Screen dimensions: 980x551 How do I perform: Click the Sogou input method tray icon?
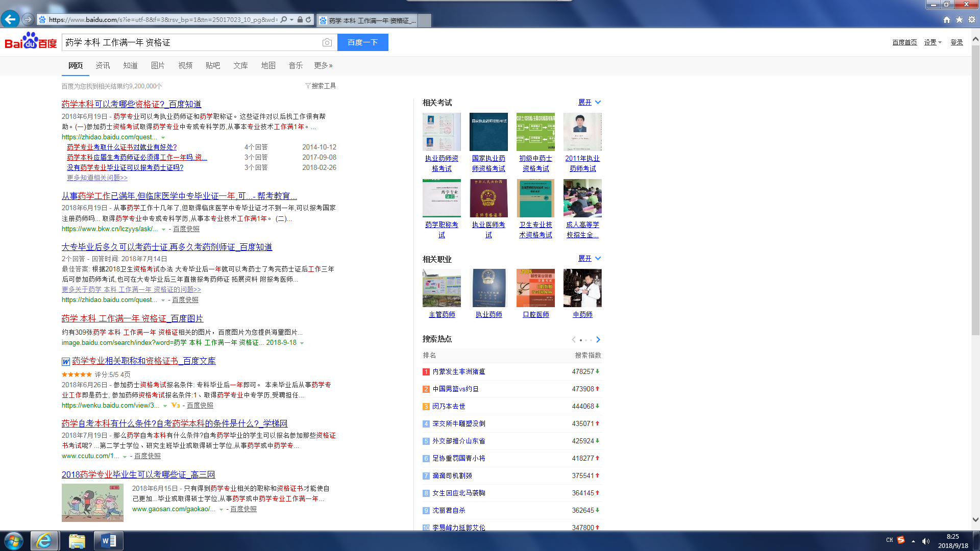click(x=901, y=540)
